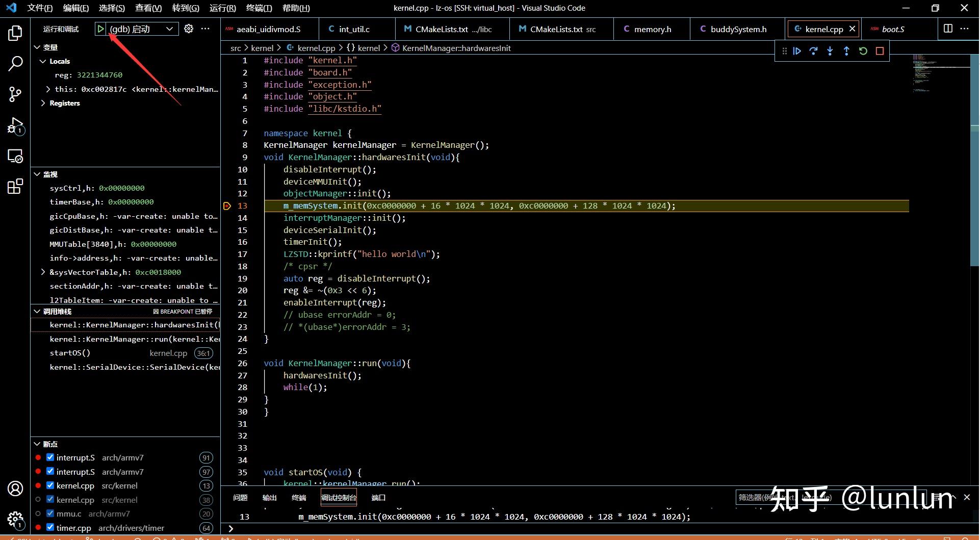The height and width of the screenshot is (540, 980).
Task: Show the Terminal panel tab
Action: coord(298,498)
